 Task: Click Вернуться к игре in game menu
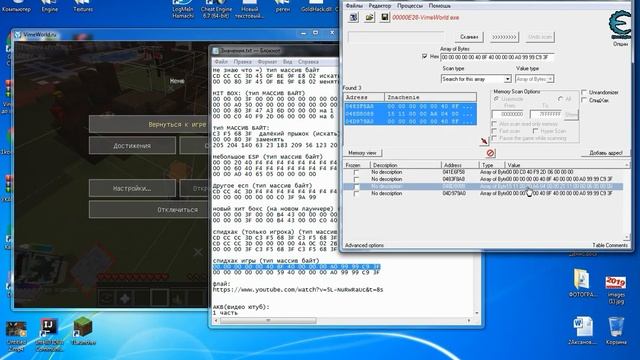pyautogui.click(x=148, y=124)
